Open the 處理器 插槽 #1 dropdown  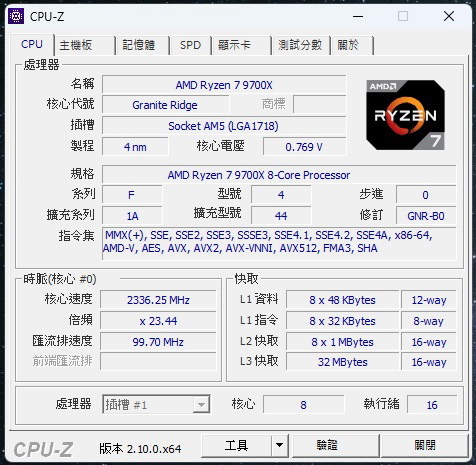(156, 405)
